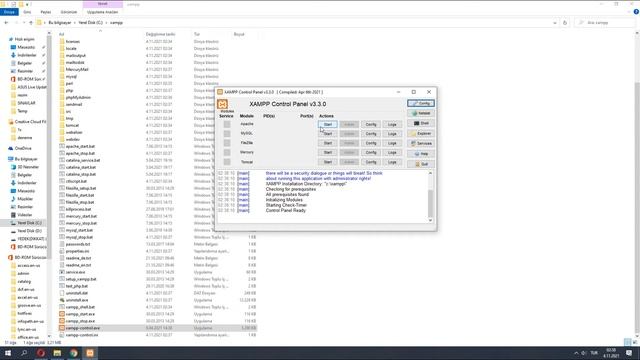Screen dimensions: 640x360
Task: Open Masaüstü under Hızlı erişim
Action: 26,47
